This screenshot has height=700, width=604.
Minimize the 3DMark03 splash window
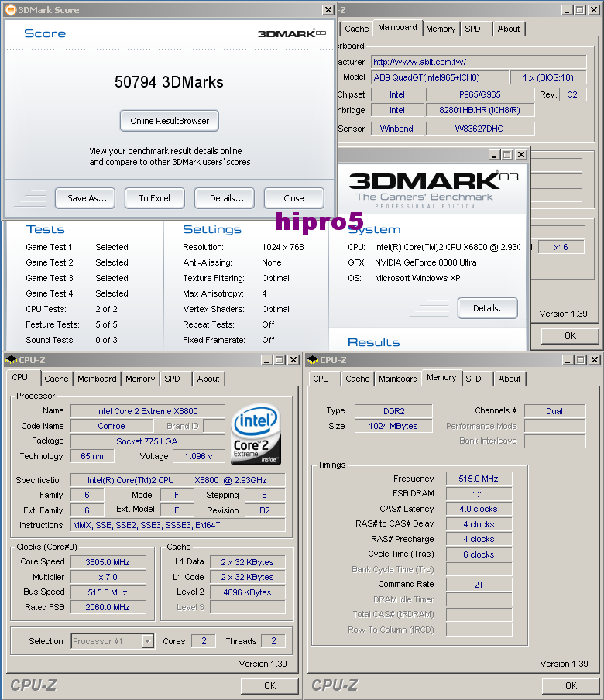[x=494, y=155]
